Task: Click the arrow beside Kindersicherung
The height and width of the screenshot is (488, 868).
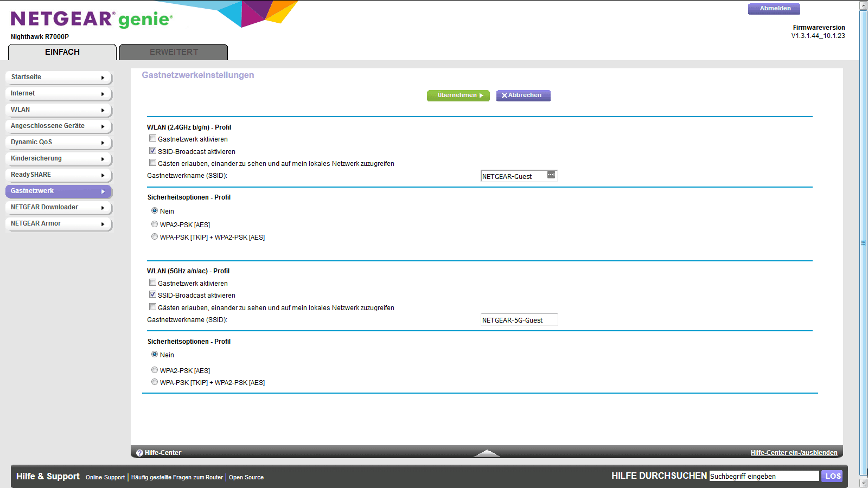Action: click(x=103, y=159)
